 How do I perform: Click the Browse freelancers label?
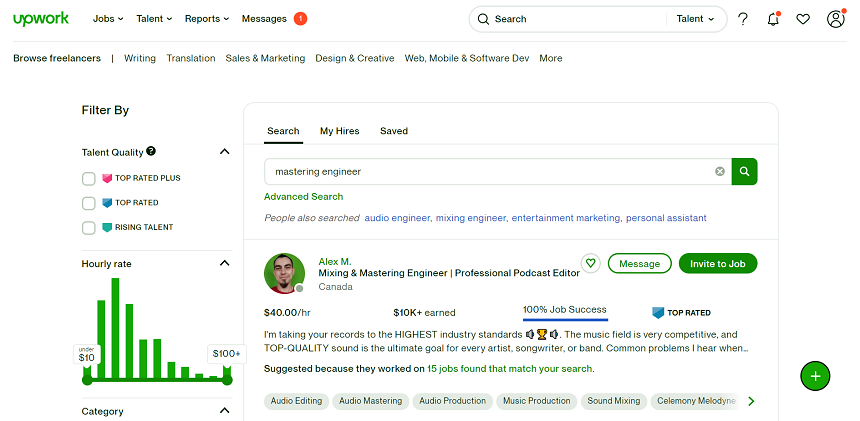[57, 58]
